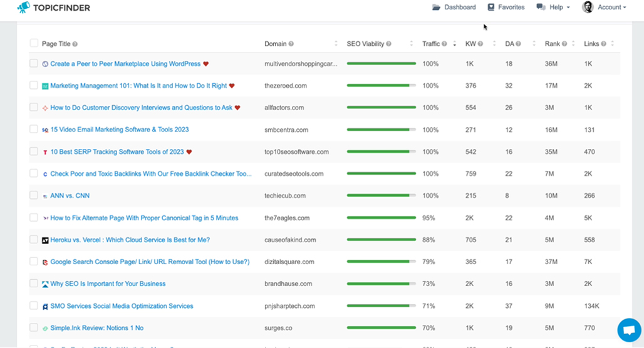This screenshot has width=644, height=348.
Task: Expand the Account dropdown caret
Action: (625, 8)
